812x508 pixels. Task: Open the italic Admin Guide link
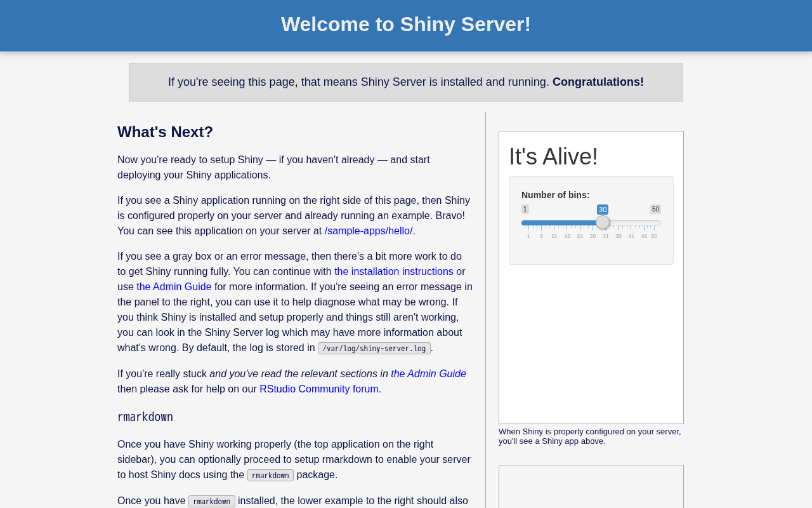[428, 374]
